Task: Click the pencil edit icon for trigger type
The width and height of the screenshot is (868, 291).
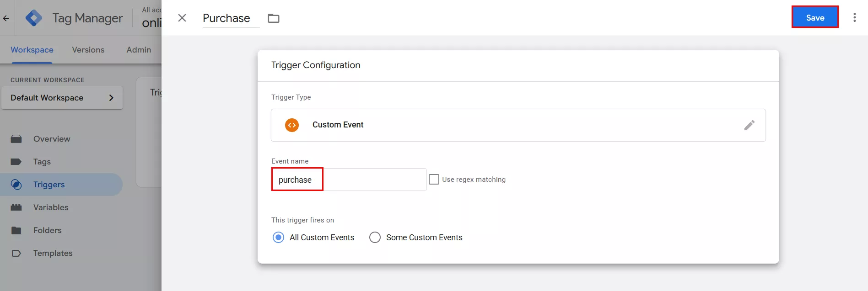Action: click(749, 125)
